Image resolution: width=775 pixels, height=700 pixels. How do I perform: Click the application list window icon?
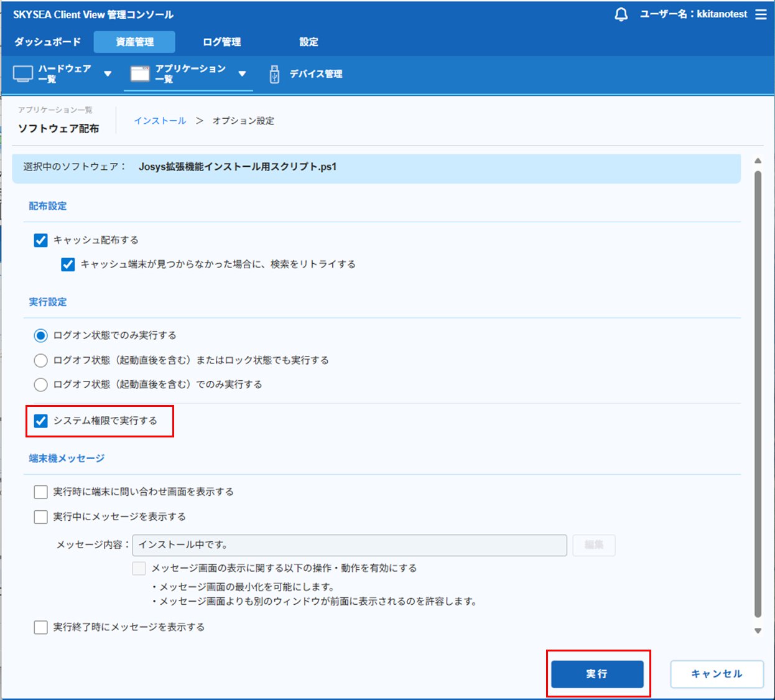click(140, 73)
